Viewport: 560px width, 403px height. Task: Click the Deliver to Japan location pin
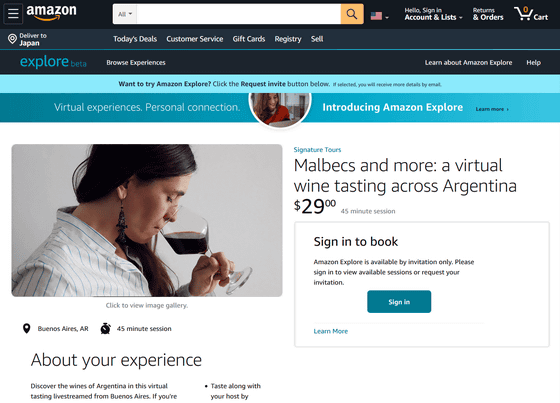click(12, 39)
